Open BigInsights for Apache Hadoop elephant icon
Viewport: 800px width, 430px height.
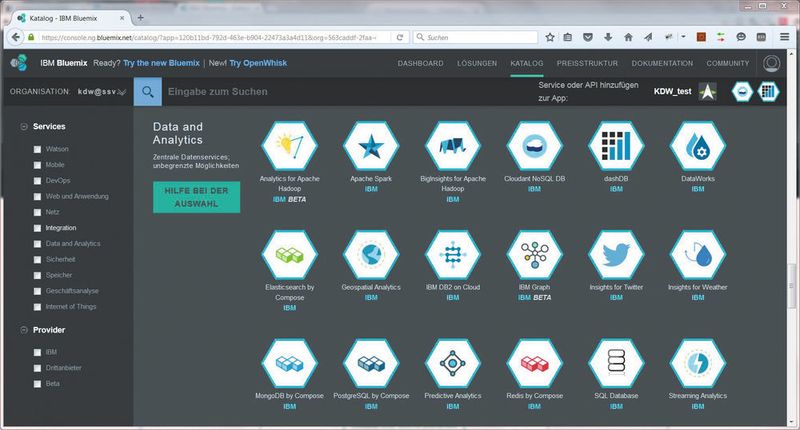[x=453, y=145]
